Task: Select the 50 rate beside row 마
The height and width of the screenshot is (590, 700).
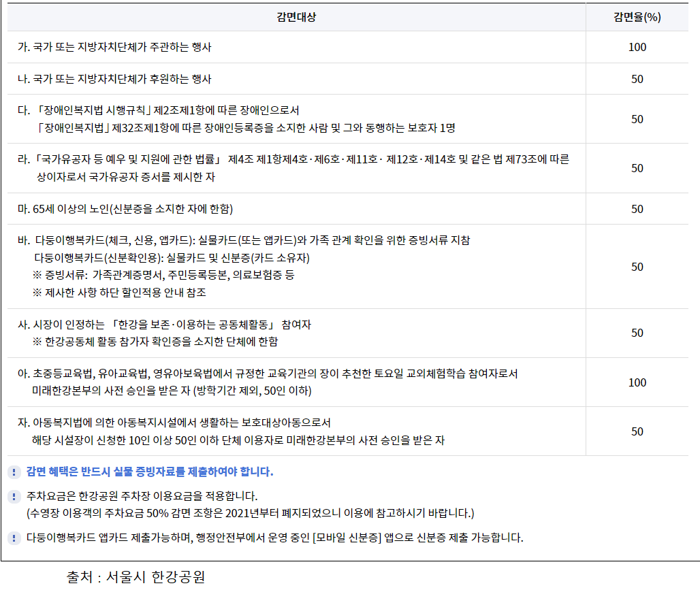Action: (x=637, y=208)
